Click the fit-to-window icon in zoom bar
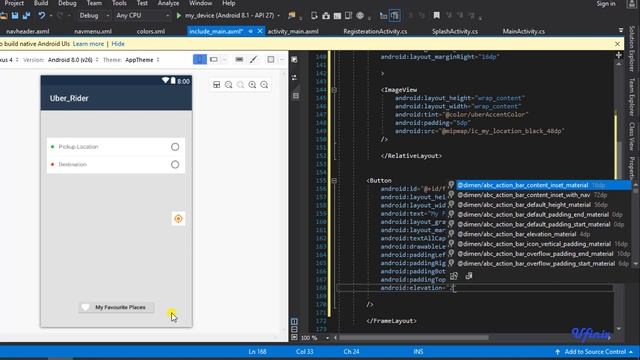The image size is (640, 360). tap(217, 84)
